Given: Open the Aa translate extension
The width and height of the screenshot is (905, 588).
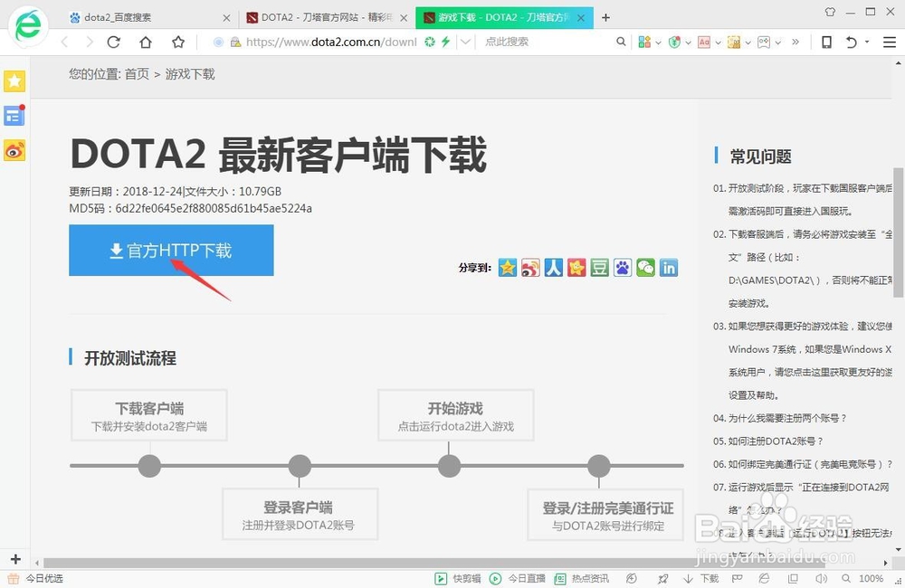Looking at the screenshot, I should point(703,42).
